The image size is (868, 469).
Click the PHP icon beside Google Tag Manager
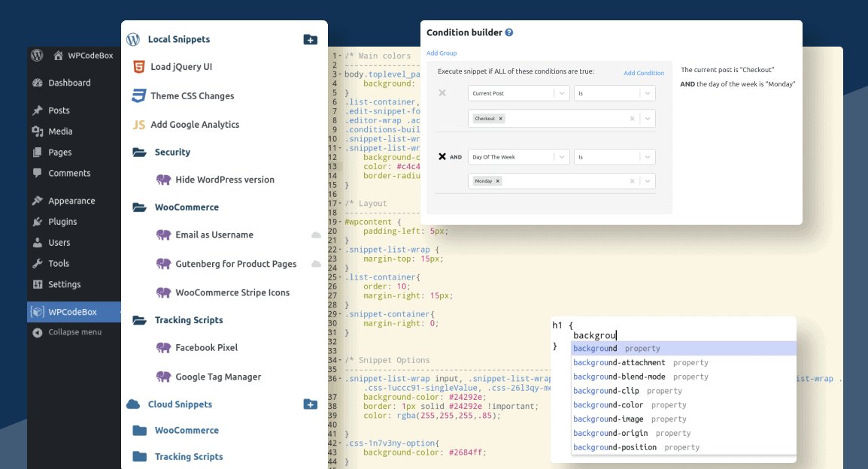163,377
